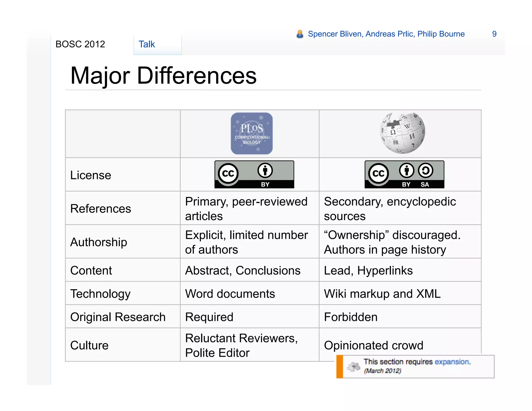532x411 pixels.
Task: Click the 'Technology' row label
Action: pyautogui.click(x=100, y=294)
